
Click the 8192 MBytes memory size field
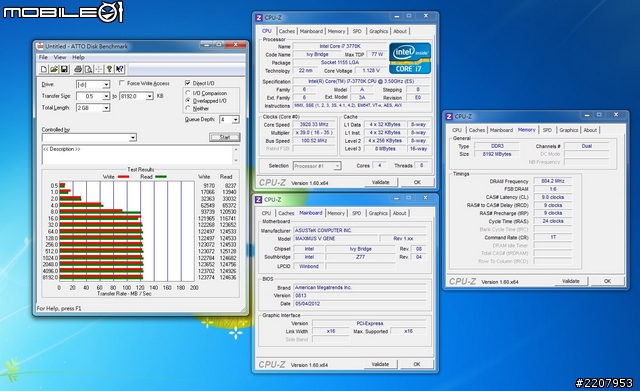(x=497, y=154)
